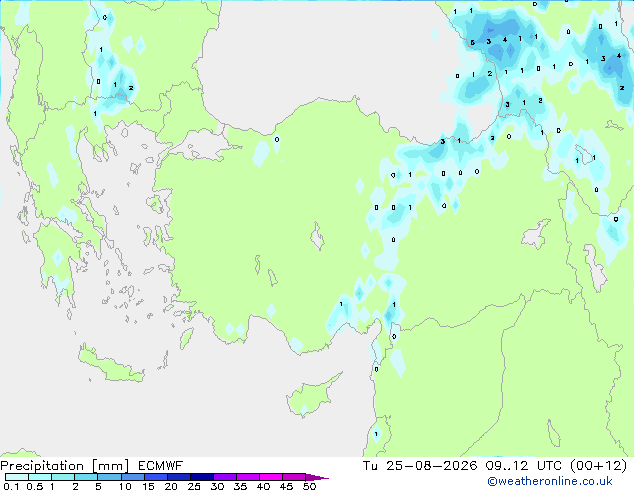The image size is (634, 490).
Task: Click the '09..12 UTC' time range text
Action: click(524, 466)
